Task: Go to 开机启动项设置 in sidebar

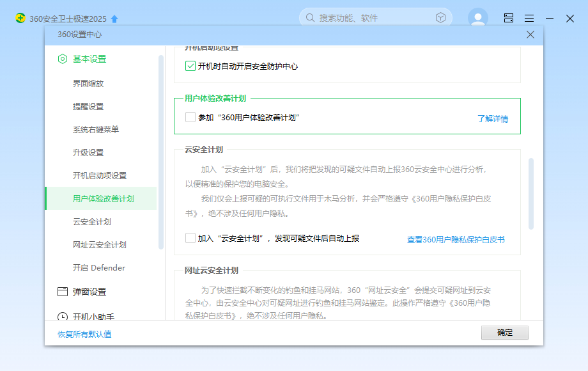Action: point(100,175)
